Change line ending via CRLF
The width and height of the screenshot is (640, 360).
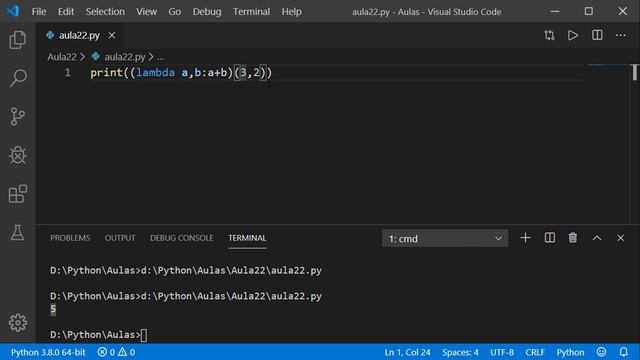click(535, 352)
